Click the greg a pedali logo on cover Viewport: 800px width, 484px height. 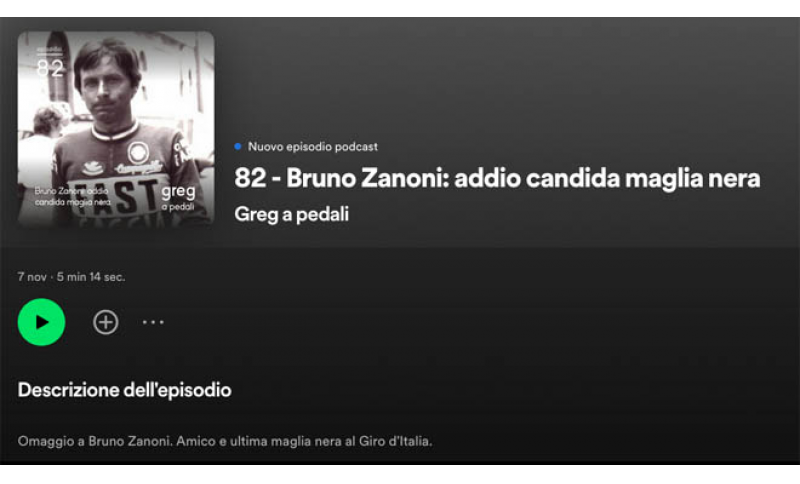tap(178, 198)
